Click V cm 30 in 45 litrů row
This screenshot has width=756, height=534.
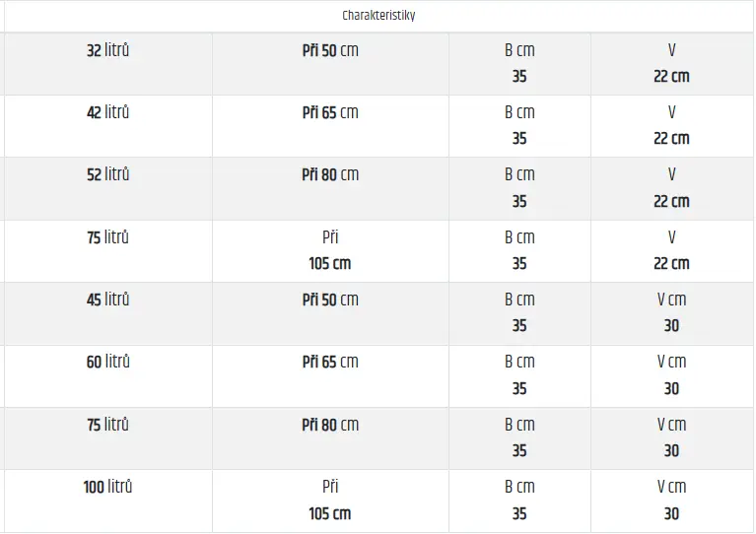click(671, 313)
